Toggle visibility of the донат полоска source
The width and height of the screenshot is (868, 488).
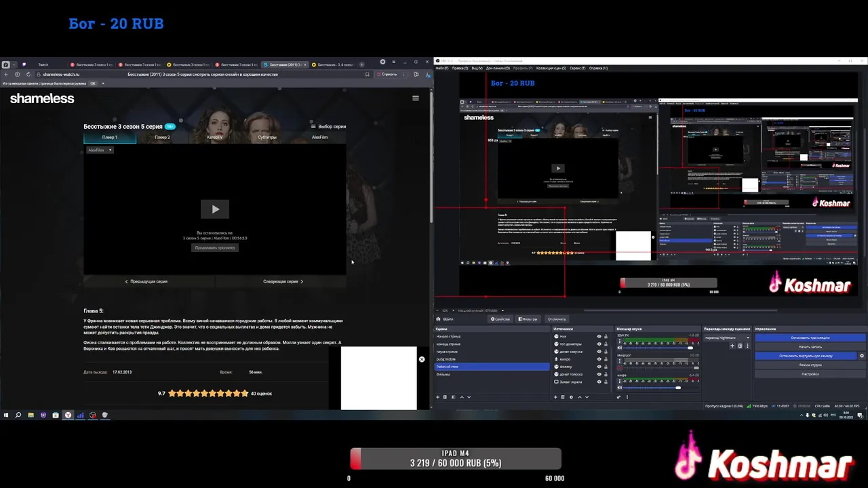point(599,374)
